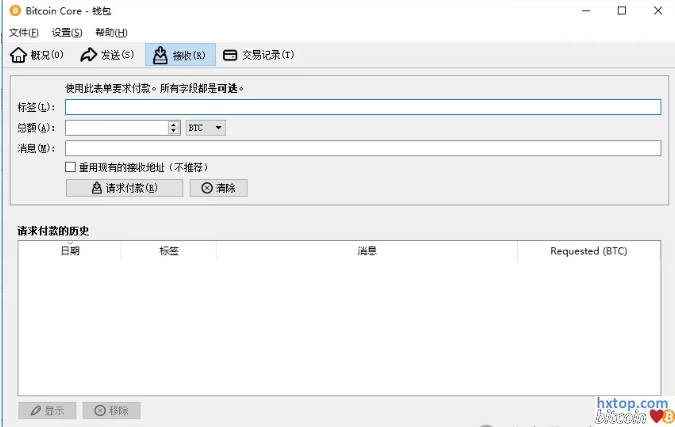The image size is (675, 427).
Task: Open the 设置 settings menu
Action: pos(67,33)
